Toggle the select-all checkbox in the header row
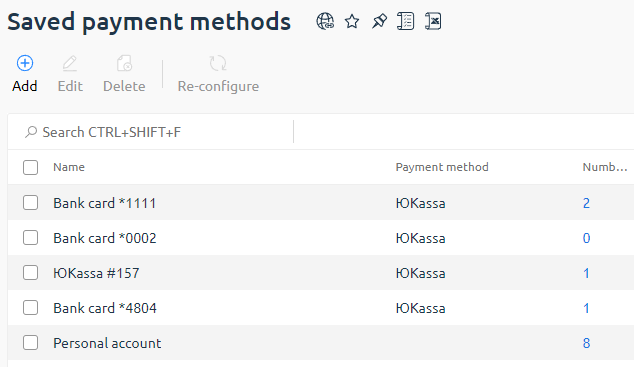Image resolution: width=634 pixels, height=367 pixels. [30, 167]
